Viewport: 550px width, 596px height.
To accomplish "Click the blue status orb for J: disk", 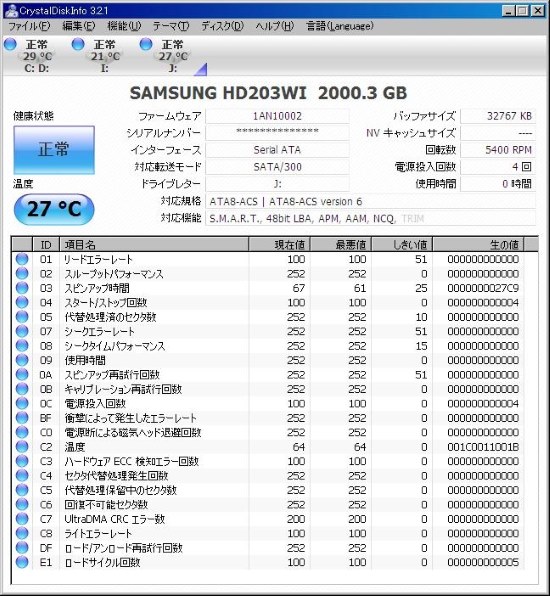I will (146, 44).
